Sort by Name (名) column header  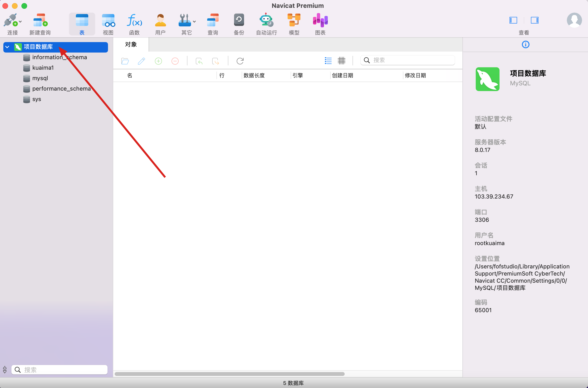pyautogui.click(x=129, y=75)
